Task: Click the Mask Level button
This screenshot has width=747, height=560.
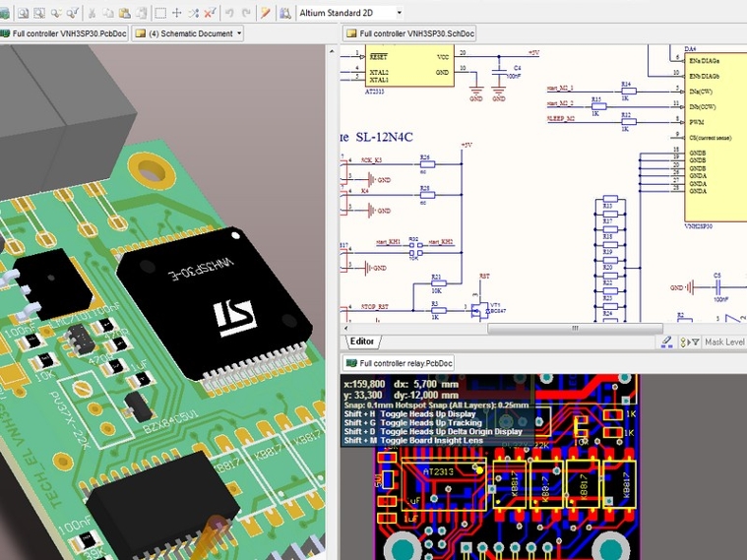Action: 724,342
